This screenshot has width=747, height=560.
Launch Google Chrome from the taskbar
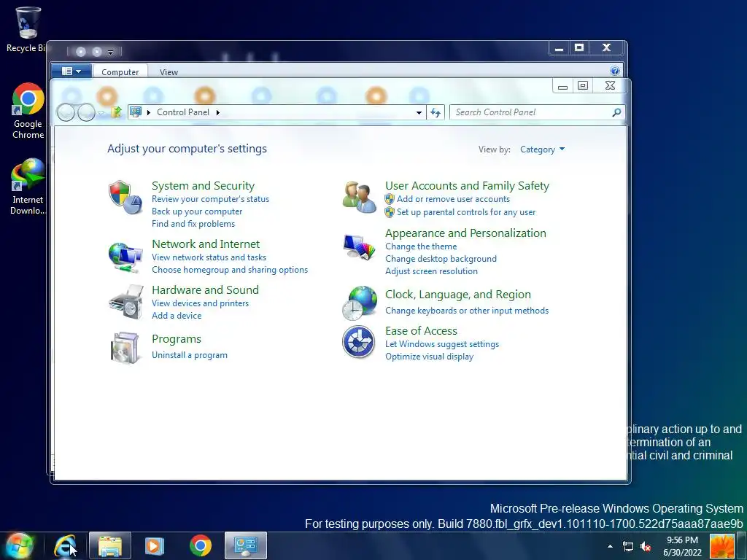[x=201, y=545]
